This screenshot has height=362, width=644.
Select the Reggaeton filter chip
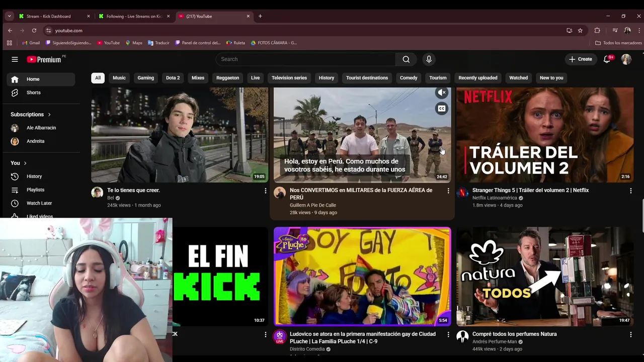[x=228, y=78]
